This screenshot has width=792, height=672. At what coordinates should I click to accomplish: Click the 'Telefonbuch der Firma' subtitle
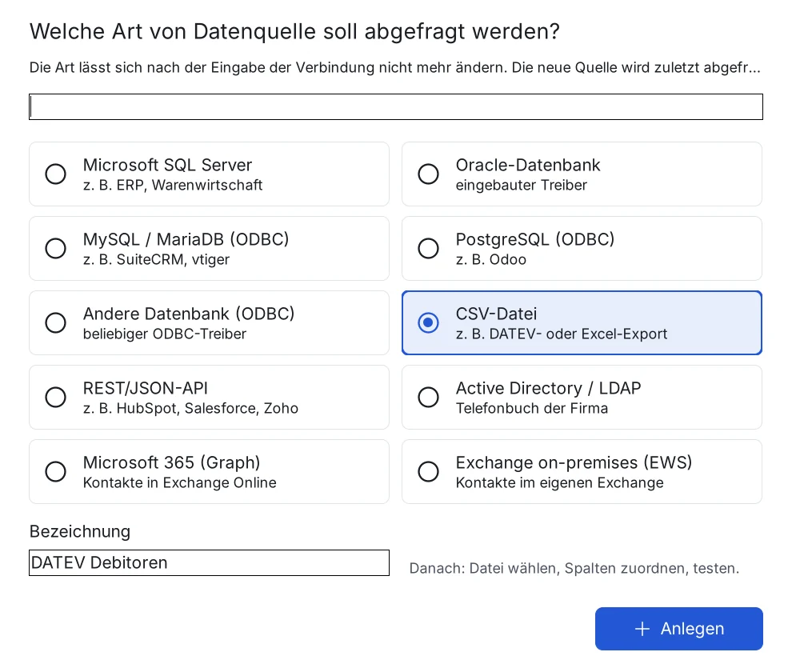coord(532,408)
